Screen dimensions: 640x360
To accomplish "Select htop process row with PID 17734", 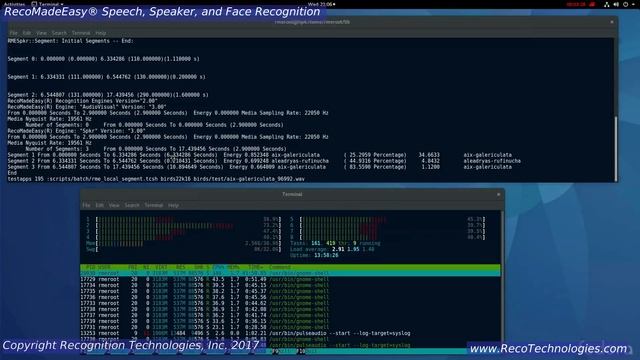I will click(x=290, y=285).
